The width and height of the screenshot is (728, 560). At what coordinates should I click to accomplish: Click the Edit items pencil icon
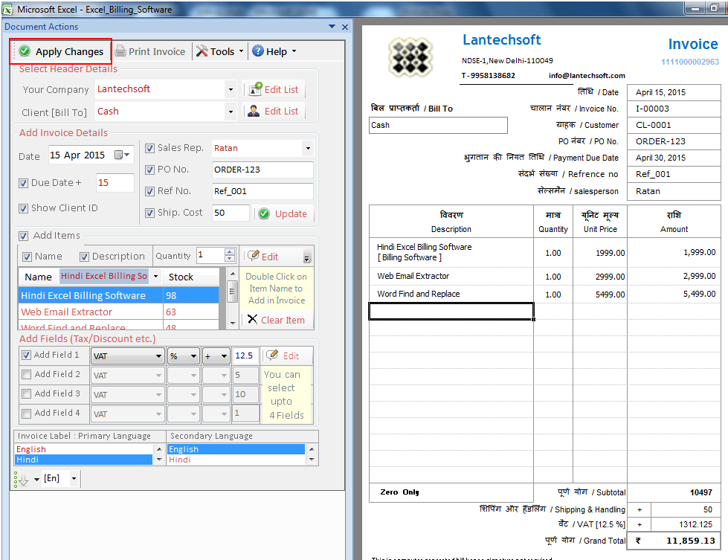tap(253, 255)
